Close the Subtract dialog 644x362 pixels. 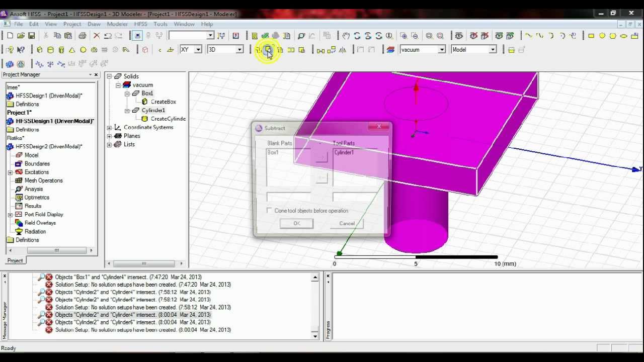pyautogui.click(x=379, y=127)
